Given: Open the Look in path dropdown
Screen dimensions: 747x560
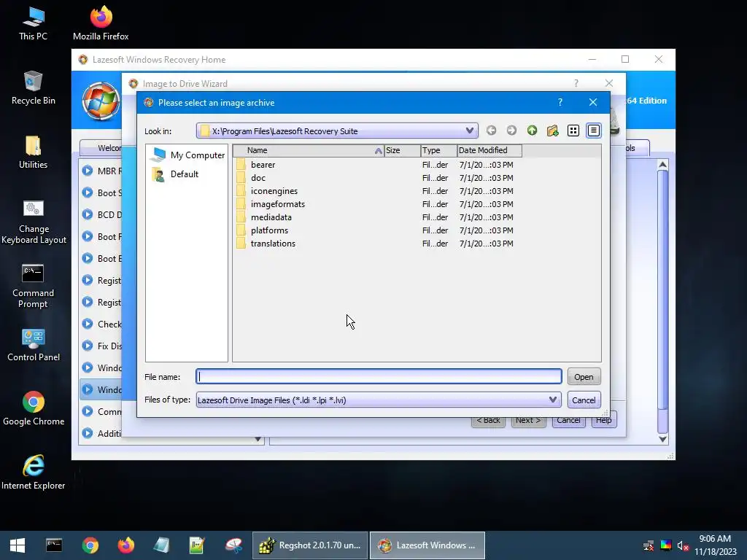Looking at the screenshot, I should [x=470, y=131].
